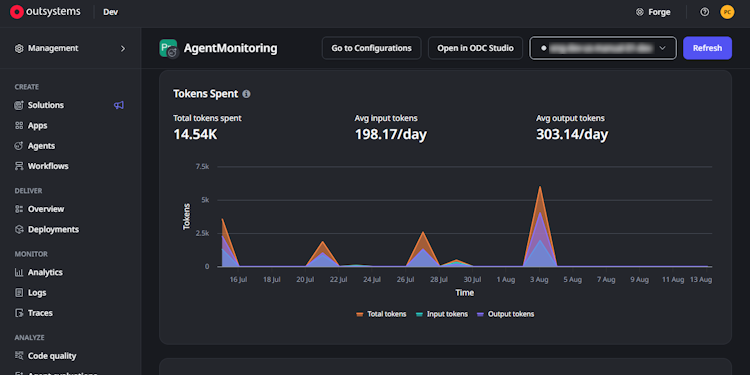The image size is (750, 375).
Task: Click the Refresh button
Action: point(707,48)
